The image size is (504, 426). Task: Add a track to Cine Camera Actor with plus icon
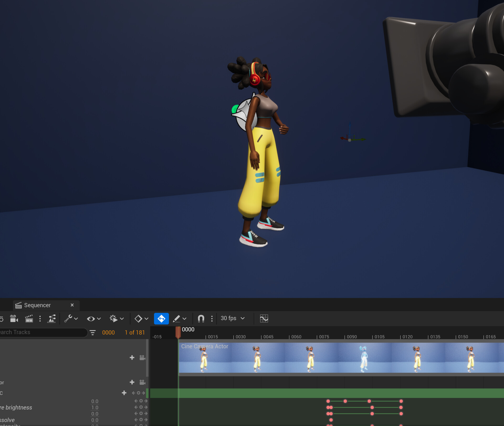point(132,358)
